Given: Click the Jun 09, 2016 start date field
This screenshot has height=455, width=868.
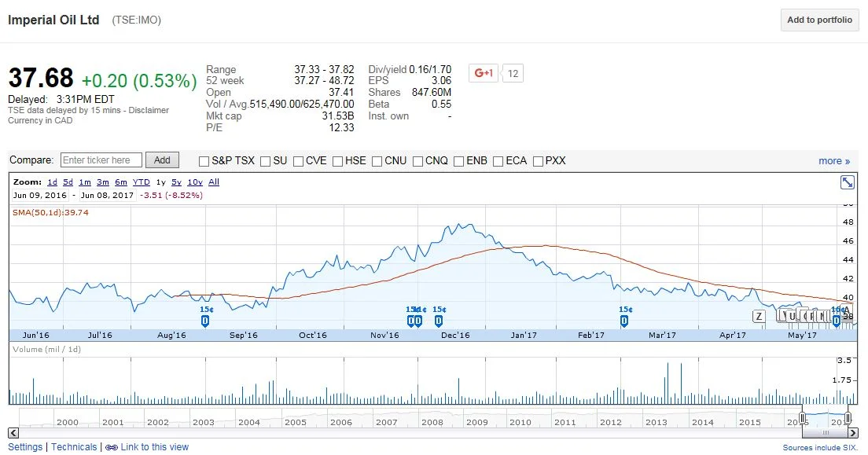Looking at the screenshot, I should (x=40, y=196).
